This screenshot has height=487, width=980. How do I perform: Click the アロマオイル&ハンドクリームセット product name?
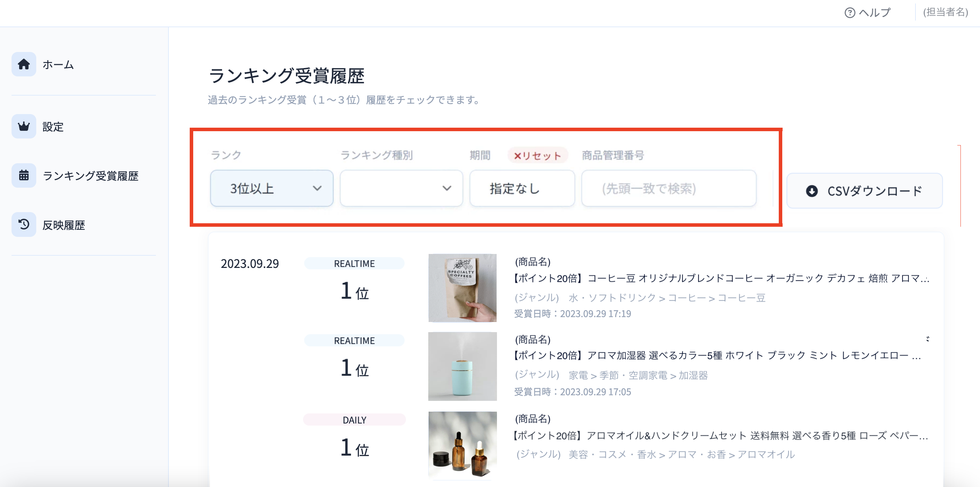(721, 435)
